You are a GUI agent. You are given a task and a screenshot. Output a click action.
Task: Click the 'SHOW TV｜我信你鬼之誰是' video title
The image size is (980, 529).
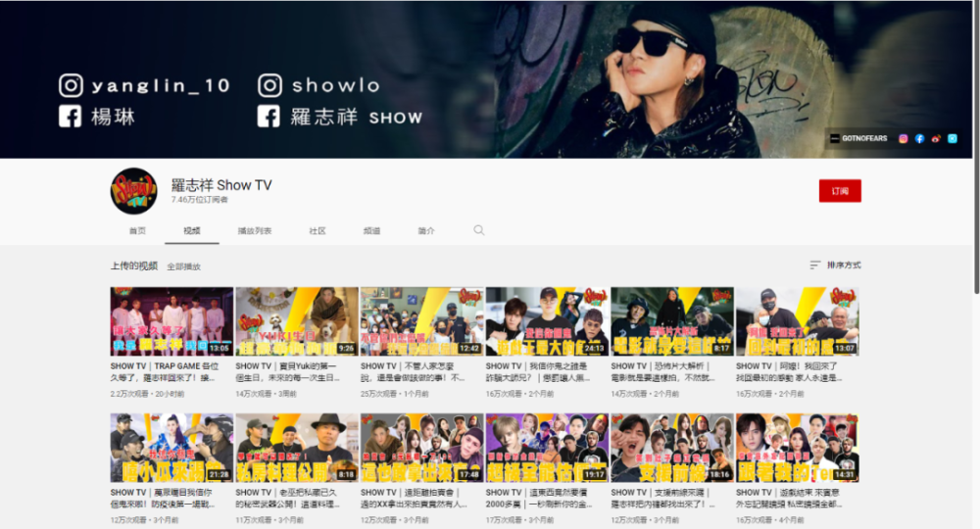click(x=538, y=372)
